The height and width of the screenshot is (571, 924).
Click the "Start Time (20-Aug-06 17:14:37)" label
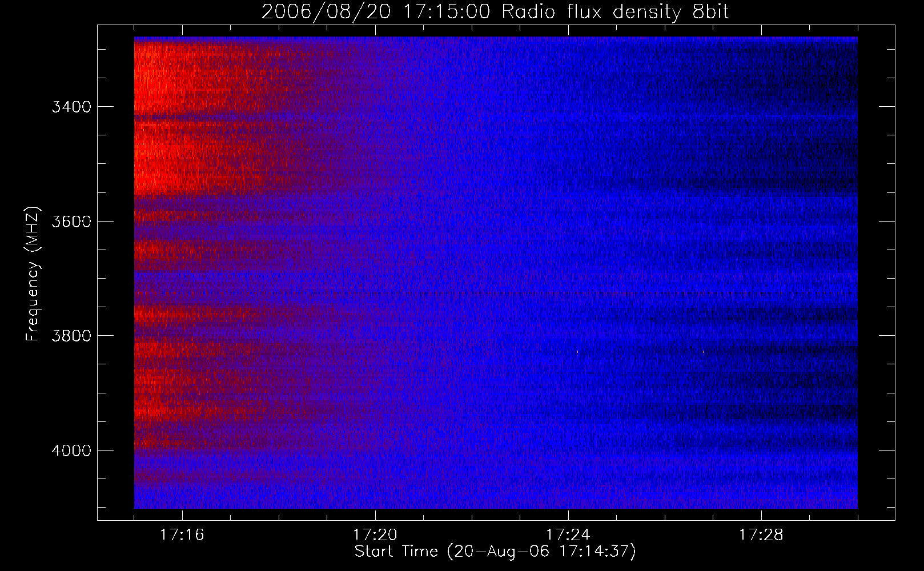coord(495,552)
